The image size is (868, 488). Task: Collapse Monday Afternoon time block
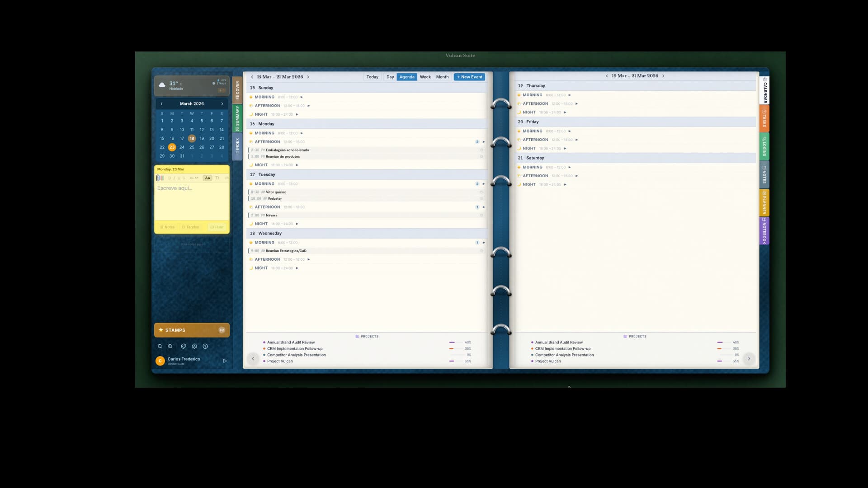[x=483, y=142]
